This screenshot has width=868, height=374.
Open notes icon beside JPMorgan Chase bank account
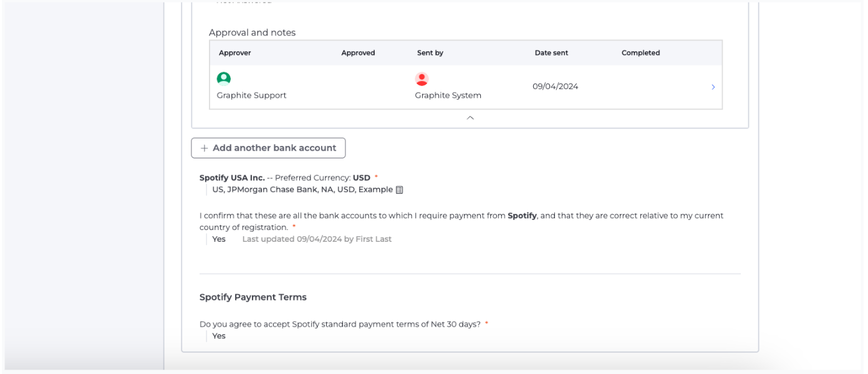pos(398,189)
